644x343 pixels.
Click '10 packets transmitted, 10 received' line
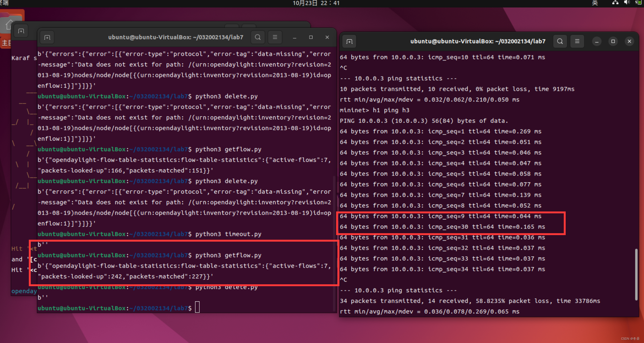[x=457, y=89]
